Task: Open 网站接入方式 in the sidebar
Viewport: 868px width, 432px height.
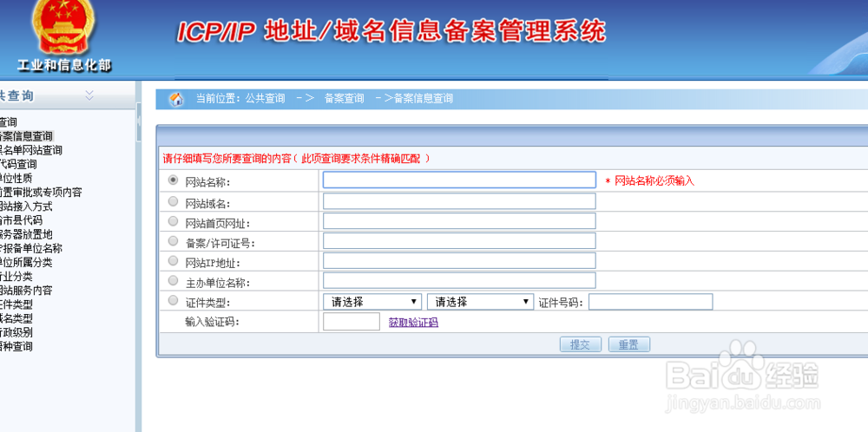Action: pyautogui.click(x=26, y=206)
